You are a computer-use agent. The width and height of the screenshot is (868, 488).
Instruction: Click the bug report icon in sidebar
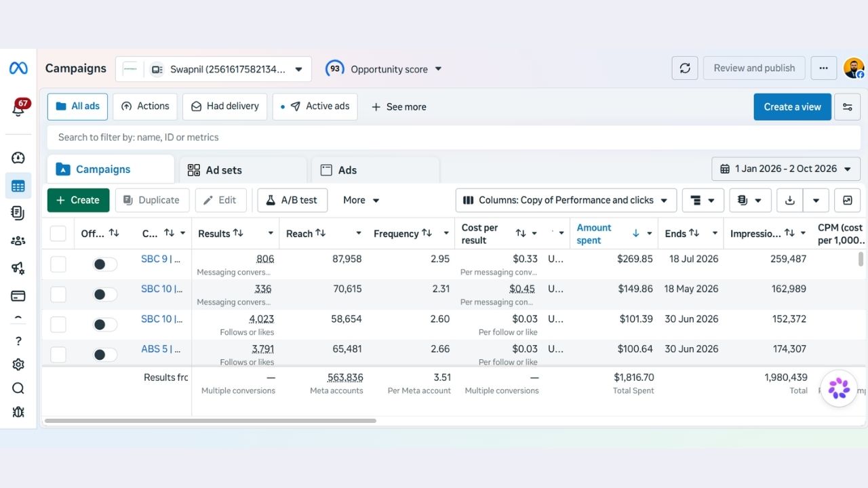(18, 411)
